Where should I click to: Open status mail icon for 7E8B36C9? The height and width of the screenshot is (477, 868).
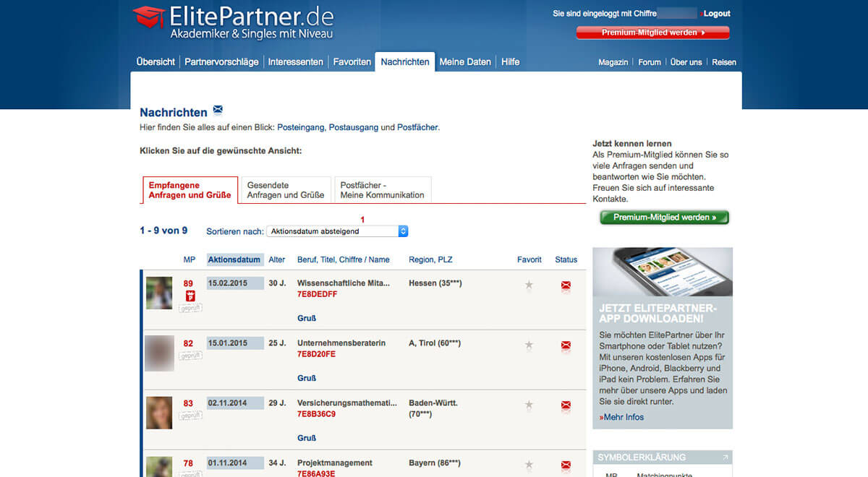tap(566, 406)
